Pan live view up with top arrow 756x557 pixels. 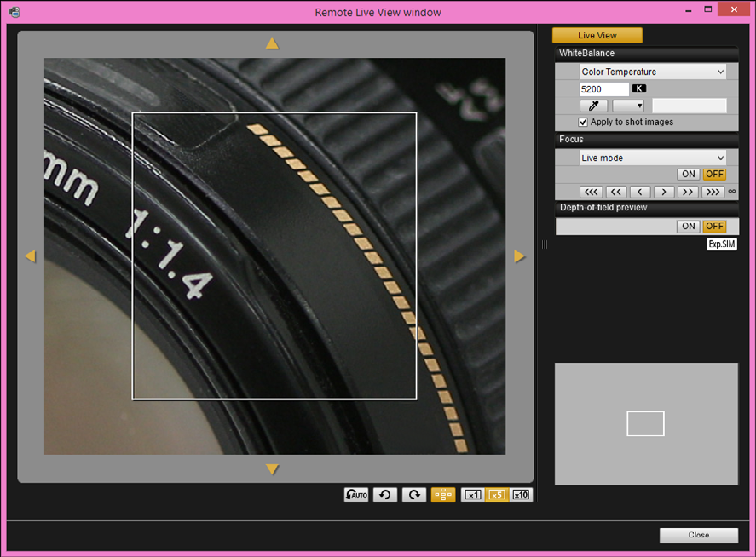point(273,43)
